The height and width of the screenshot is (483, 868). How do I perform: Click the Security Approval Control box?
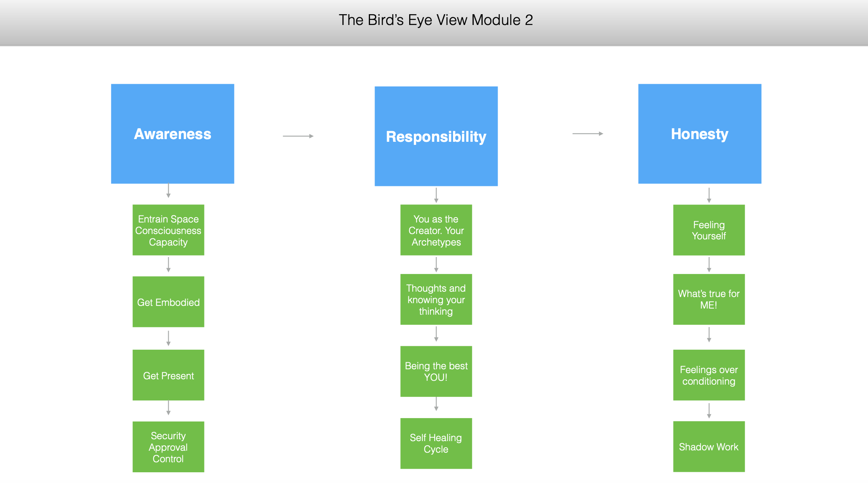(168, 447)
